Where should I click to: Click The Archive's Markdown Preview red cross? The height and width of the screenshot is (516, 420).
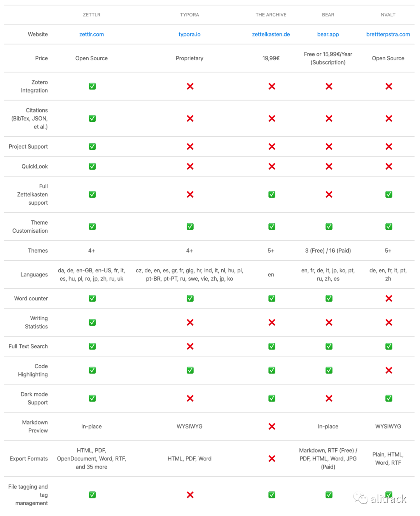(x=271, y=426)
